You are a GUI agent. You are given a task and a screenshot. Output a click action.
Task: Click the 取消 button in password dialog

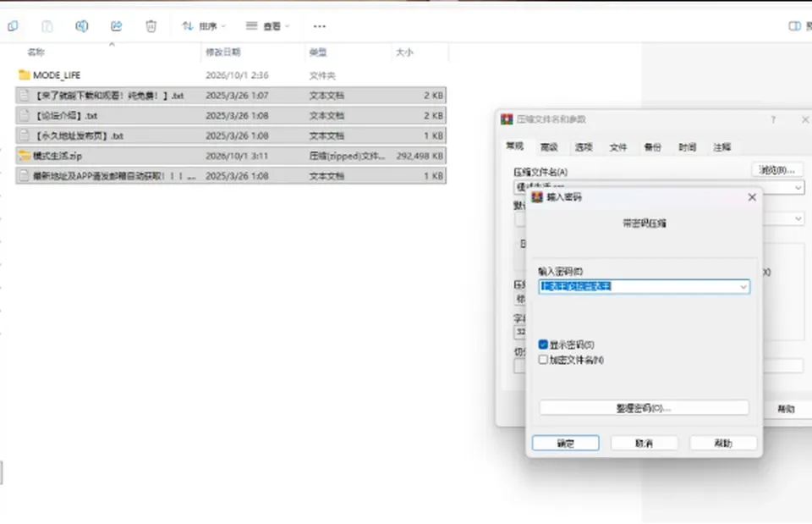(x=645, y=443)
